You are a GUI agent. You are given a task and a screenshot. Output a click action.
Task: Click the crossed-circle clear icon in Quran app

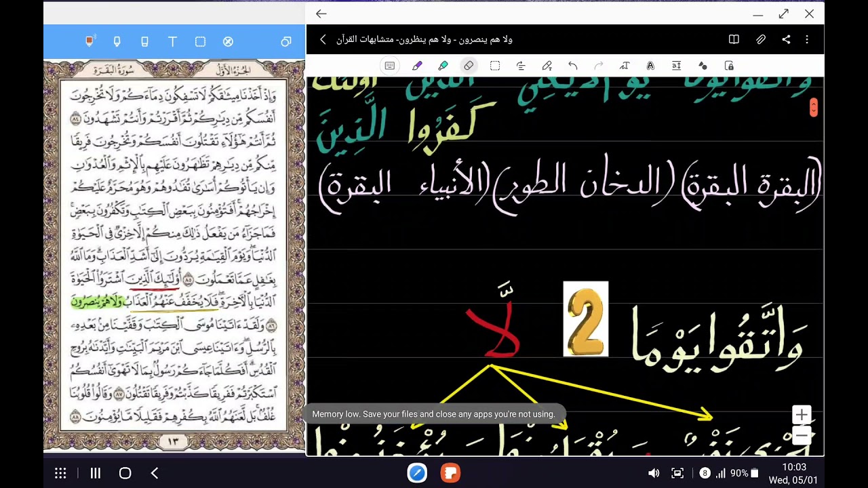(228, 42)
